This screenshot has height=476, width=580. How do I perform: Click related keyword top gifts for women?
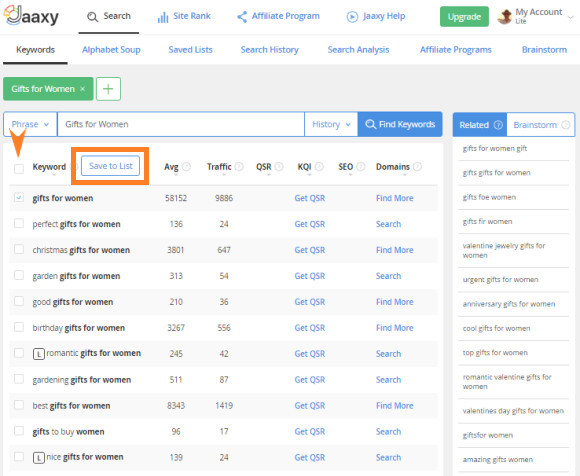click(x=495, y=352)
